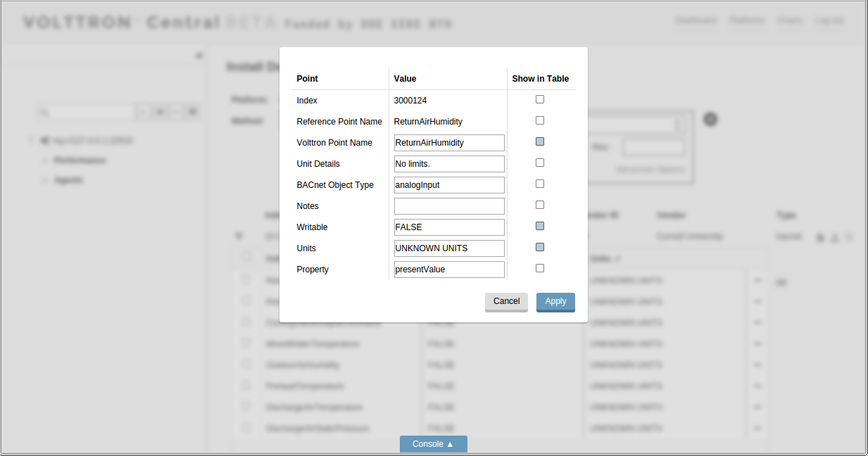Enable Show in Table for Property
Viewport: 868px width, 456px height.
pyautogui.click(x=540, y=268)
